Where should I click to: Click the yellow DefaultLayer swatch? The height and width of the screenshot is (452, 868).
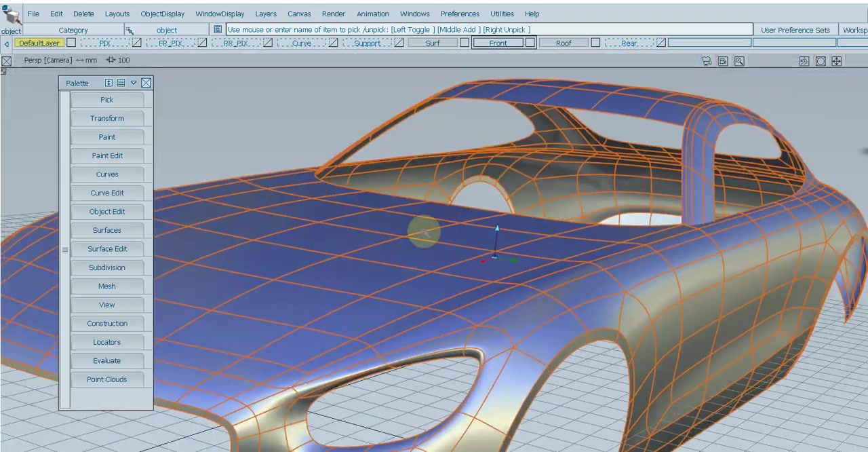click(39, 43)
